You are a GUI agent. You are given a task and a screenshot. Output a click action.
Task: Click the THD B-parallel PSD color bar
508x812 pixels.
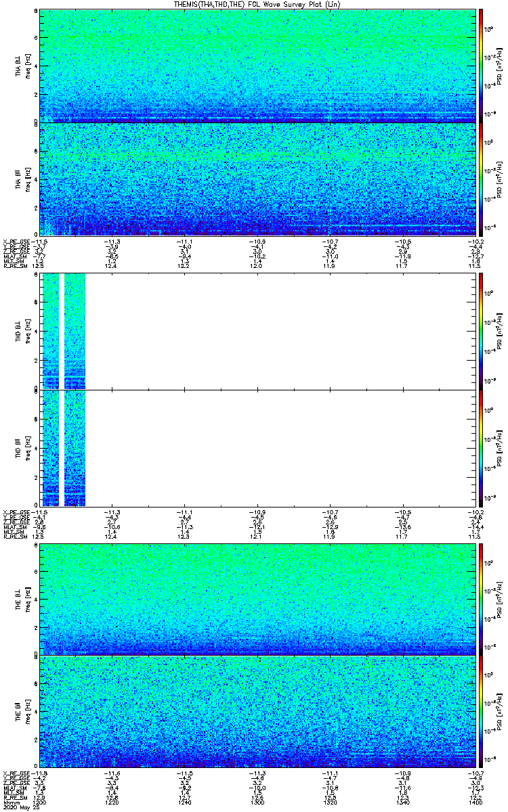pyautogui.click(x=481, y=448)
